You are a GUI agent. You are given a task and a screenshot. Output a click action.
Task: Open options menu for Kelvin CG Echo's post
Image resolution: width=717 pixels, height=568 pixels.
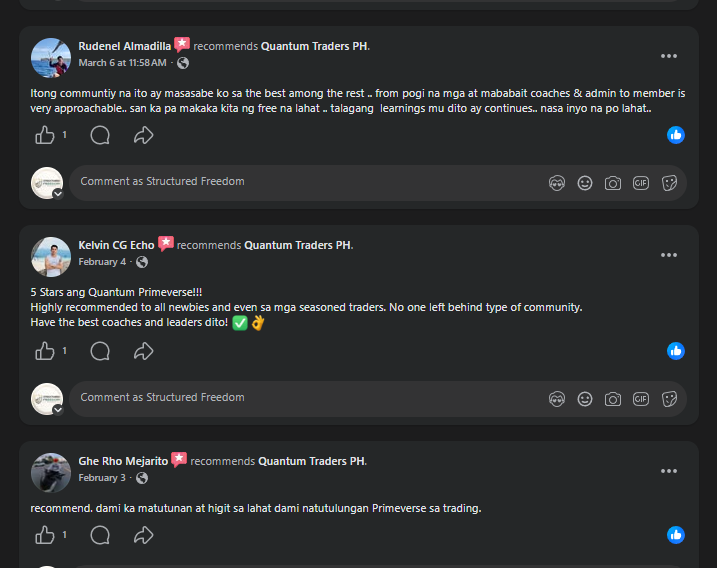(x=669, y=255)
